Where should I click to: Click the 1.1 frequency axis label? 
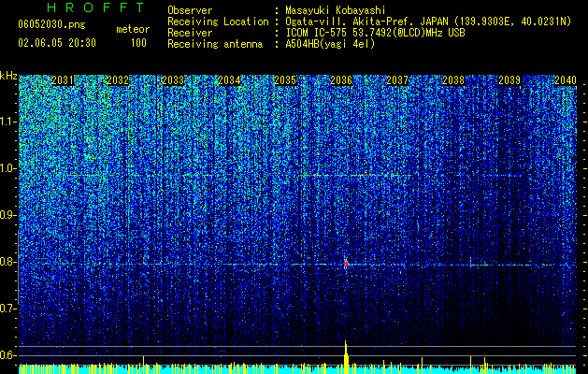coord(8,122)
